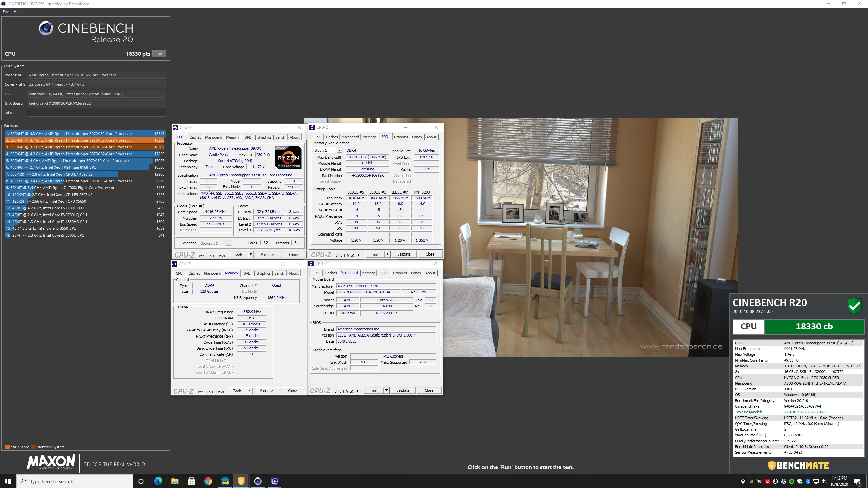The image size is (868, 488).
Task: Expand Tools arrow in SPD tab window
Action: [x=387, y=254]
